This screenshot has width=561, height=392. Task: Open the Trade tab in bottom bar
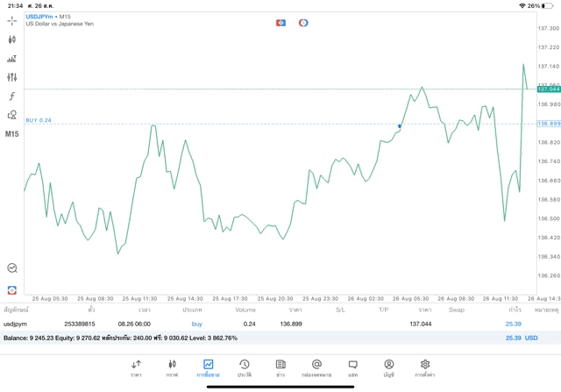tap(208, 368)
